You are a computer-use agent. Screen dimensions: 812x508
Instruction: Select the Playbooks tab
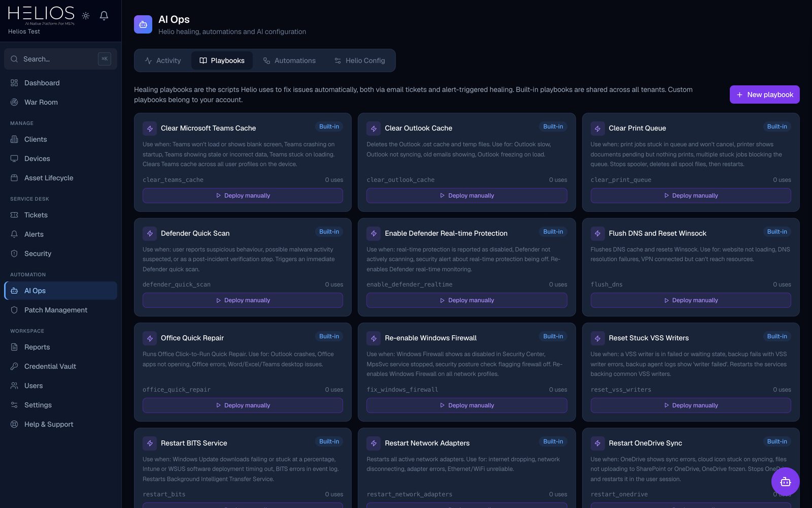click(222, 60)
